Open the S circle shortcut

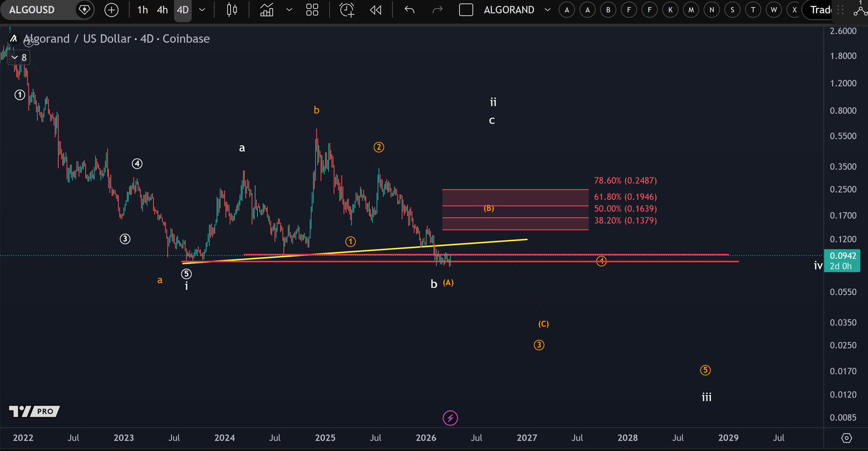pos(732,10)
